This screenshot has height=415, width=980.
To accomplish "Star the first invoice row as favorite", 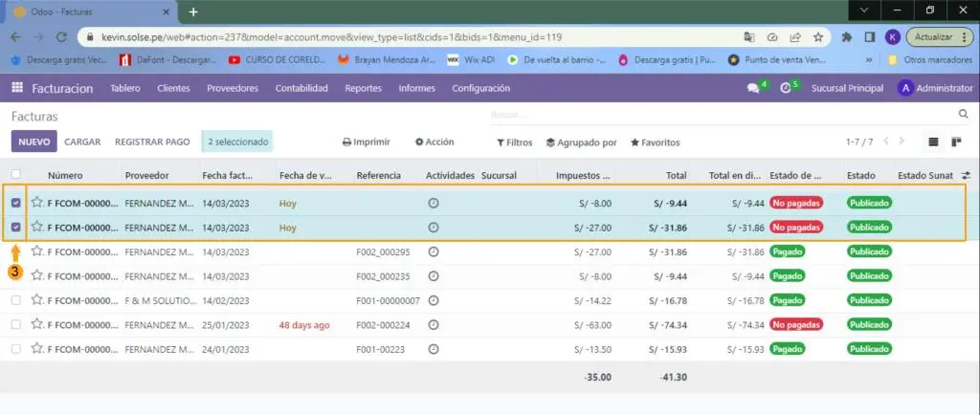I will [x=37, y=203].
